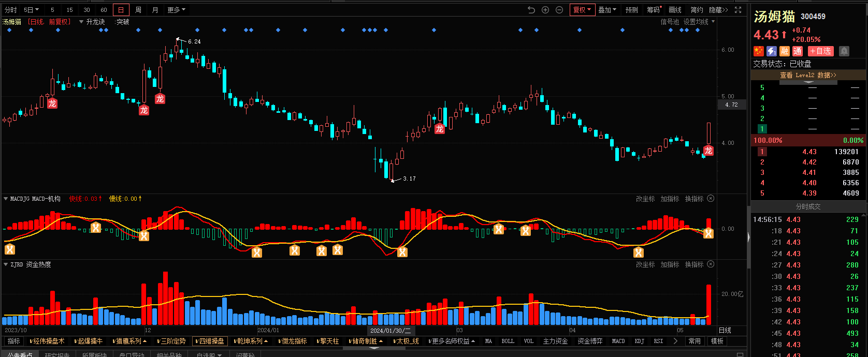The image size is (868, 357).
Task: Click the 龙 signal marker at latest candle
Action: (x=708, y=151)
